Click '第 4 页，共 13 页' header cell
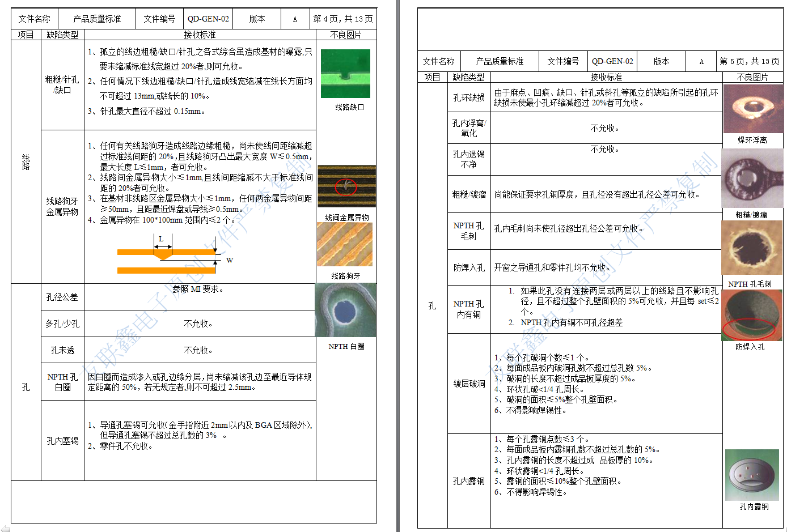This screenshot has width=787, height=532. 343,19
